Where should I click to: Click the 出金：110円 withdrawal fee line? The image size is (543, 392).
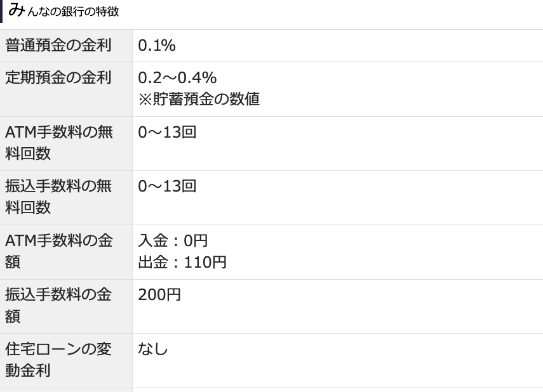[x=182, y=262]
